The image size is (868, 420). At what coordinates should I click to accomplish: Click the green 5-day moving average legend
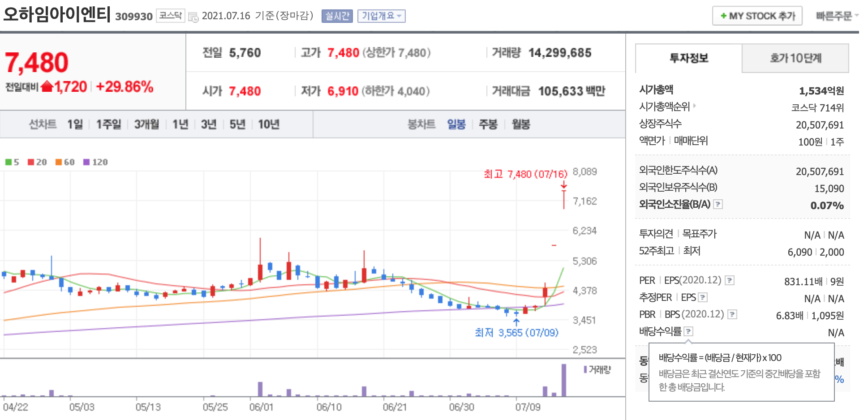pos(12,162)
